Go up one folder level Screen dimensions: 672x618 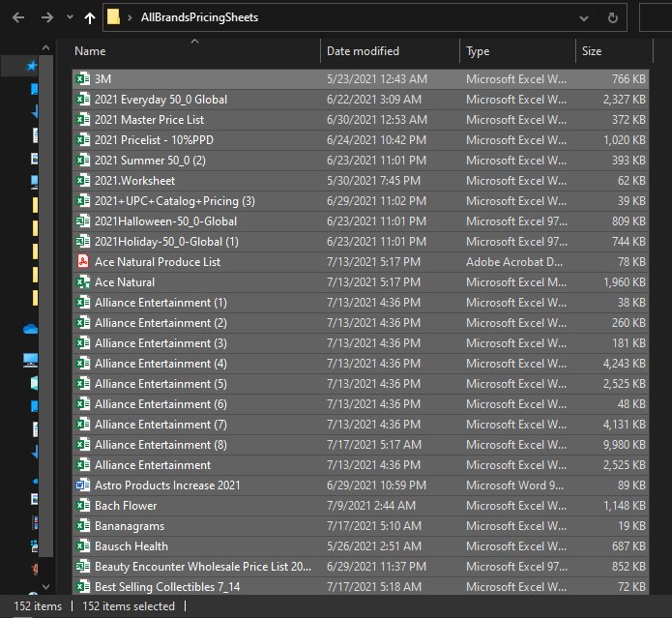click(90, 17)
